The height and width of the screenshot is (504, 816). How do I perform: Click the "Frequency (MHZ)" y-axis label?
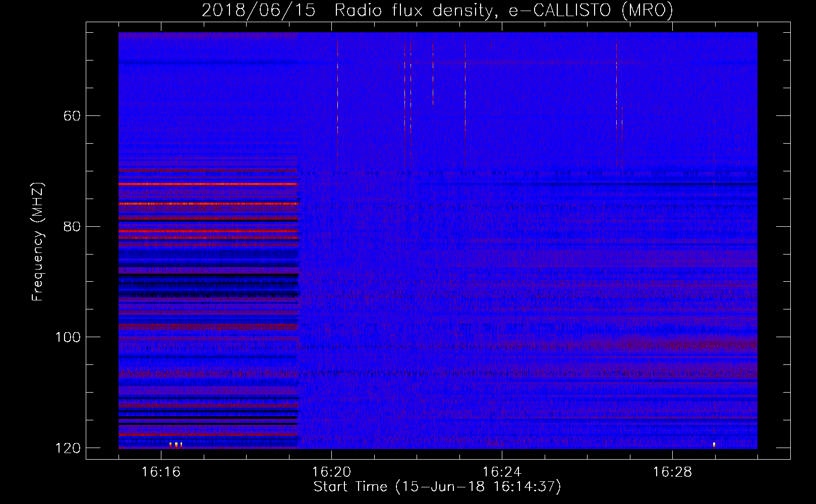coord(38,242)
